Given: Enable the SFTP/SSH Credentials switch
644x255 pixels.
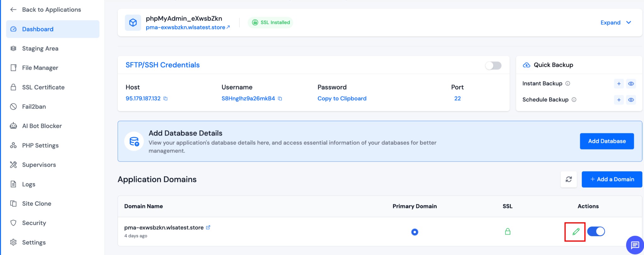Looking at the screenshot, I should [493, 65].
